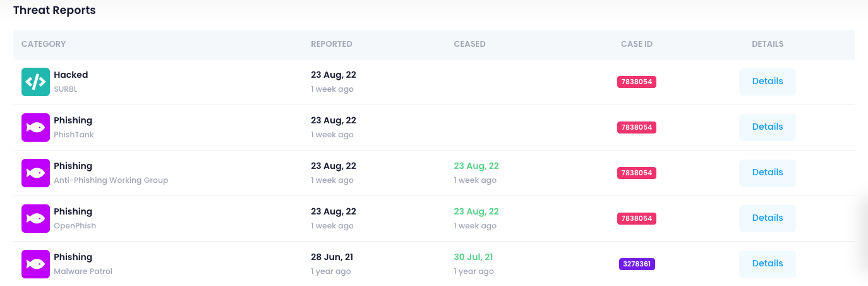
Task: Select the 30 Jul, 21 ceased date
Action: point(473,257)
